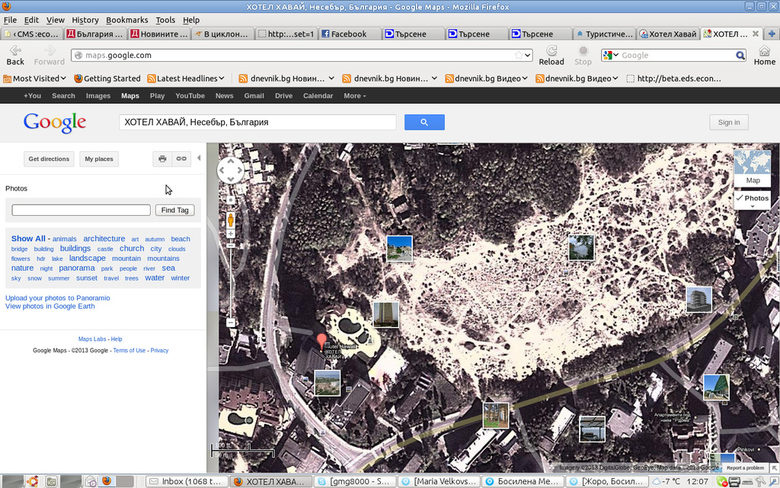Open the Tools menu
Viewport: 780px width, 488px height.
(165, 20)
